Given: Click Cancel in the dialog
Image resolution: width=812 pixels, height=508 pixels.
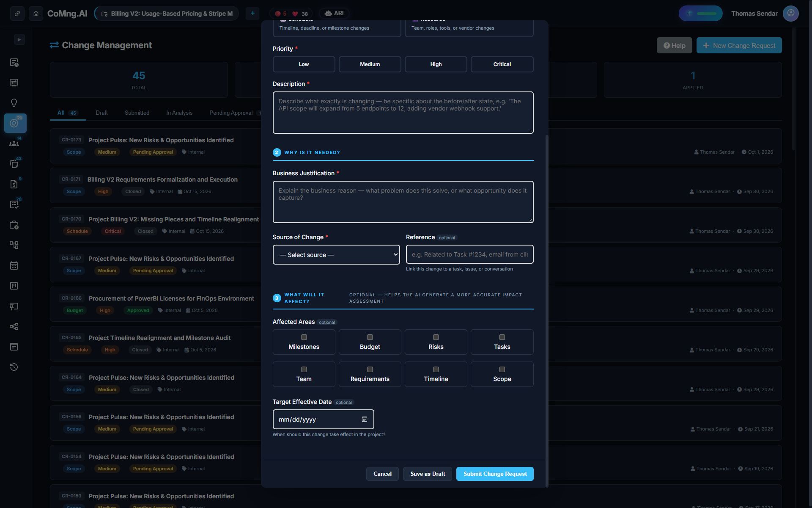Looking at the screenshot, I should pyautogui.click(x=382, y=474).
